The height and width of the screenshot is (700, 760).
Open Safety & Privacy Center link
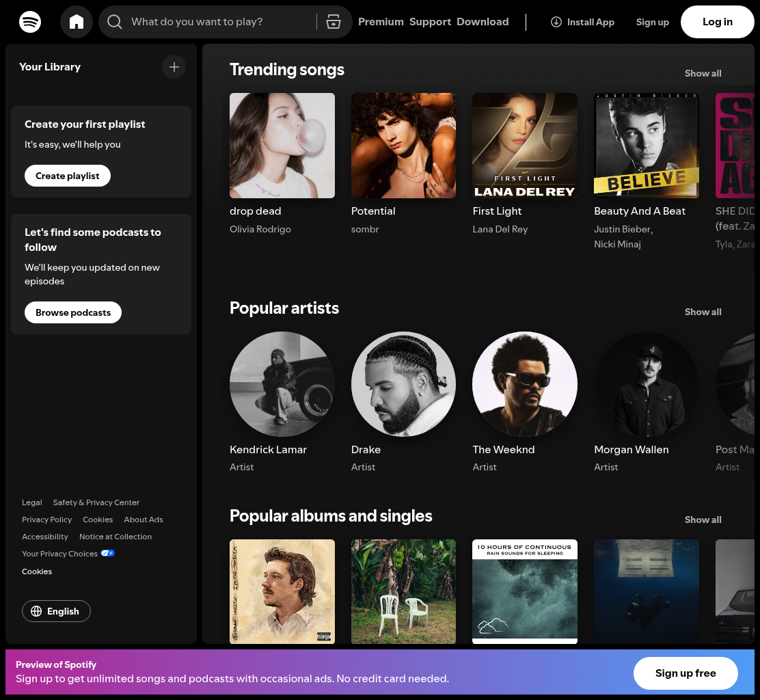[96, 502]
